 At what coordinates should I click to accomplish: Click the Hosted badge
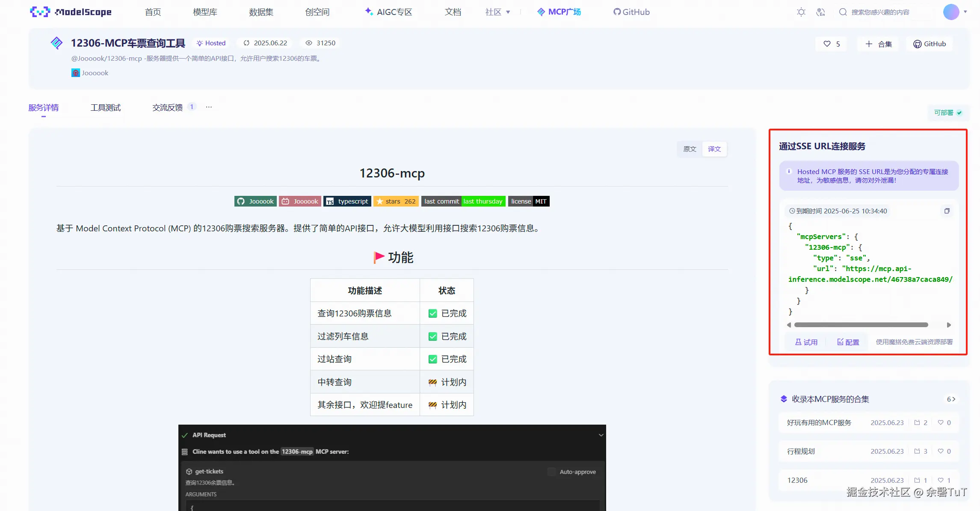coord(211,43)
